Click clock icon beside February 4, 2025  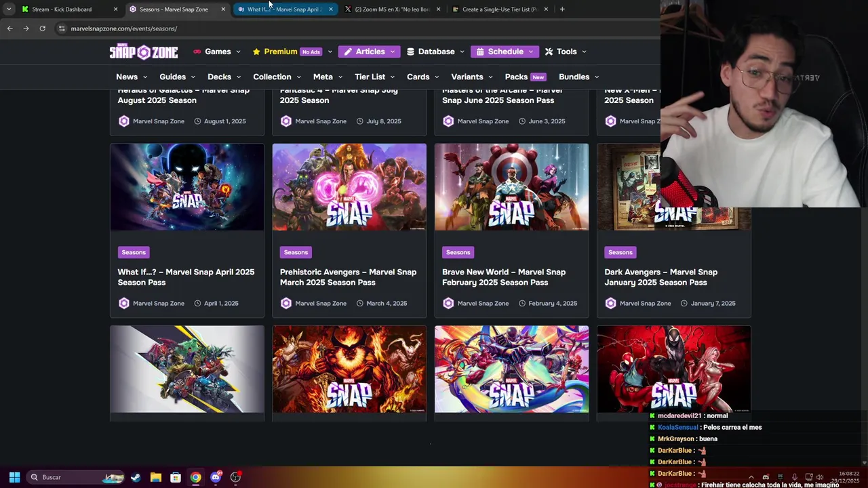[521, 303]
